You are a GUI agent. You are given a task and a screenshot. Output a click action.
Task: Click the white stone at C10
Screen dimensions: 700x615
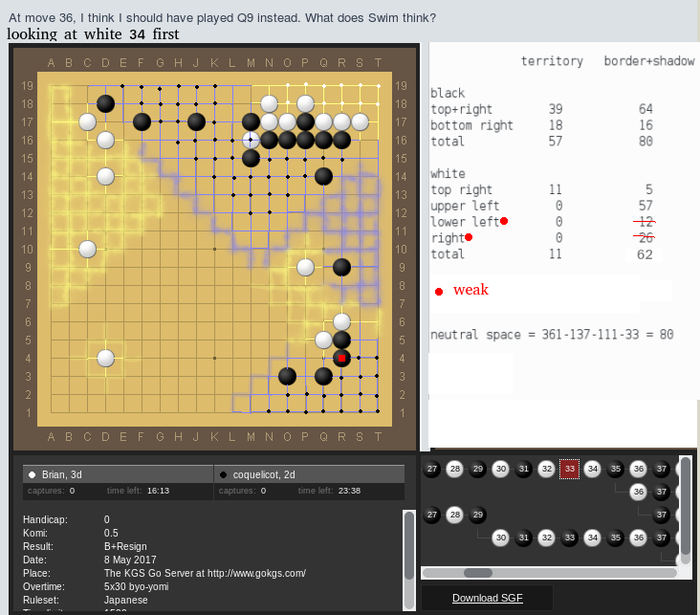(88, 250)
